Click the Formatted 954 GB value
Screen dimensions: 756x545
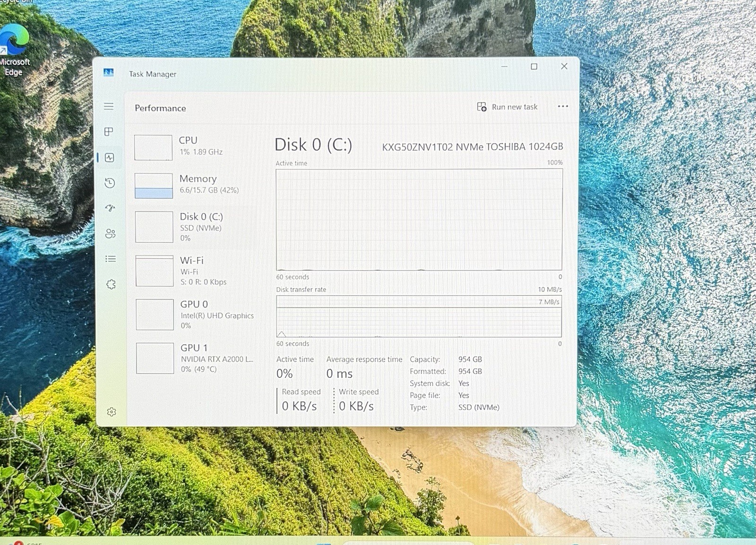[470, 371]
